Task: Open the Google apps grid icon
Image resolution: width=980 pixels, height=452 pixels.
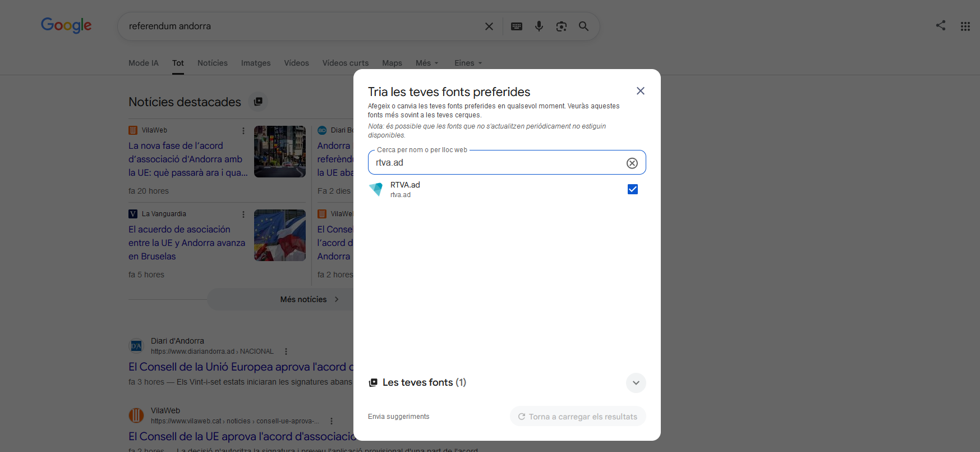Action: [965, 26]
